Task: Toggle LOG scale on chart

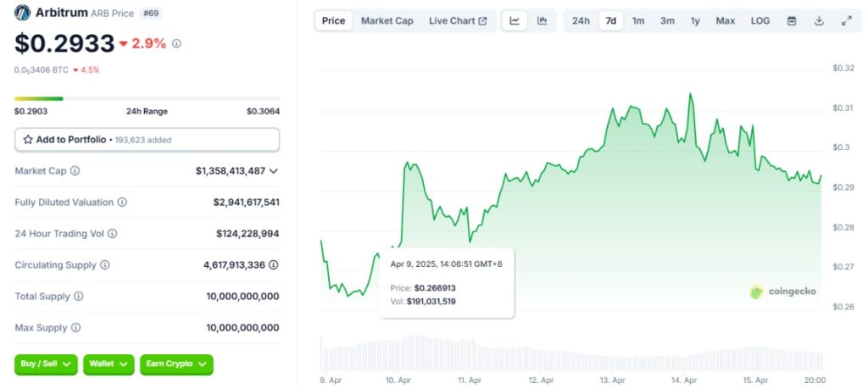Action: point(760,21)
